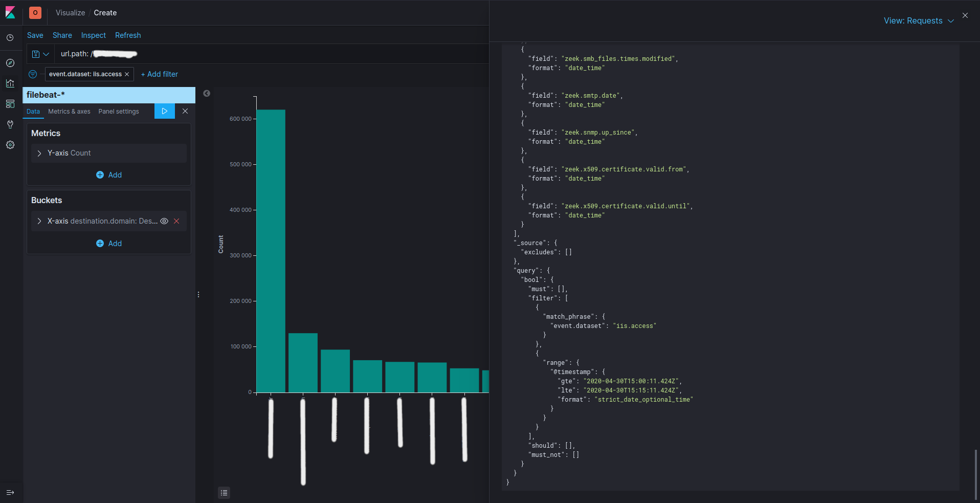The width and height of the screenshot is (980, 503).
Task: Click the url.path query input
Action: [x=271, y=54]
